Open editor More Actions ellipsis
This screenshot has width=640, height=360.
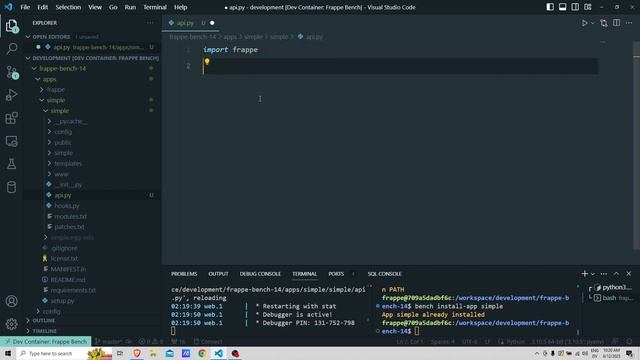(x=629, y=23)
